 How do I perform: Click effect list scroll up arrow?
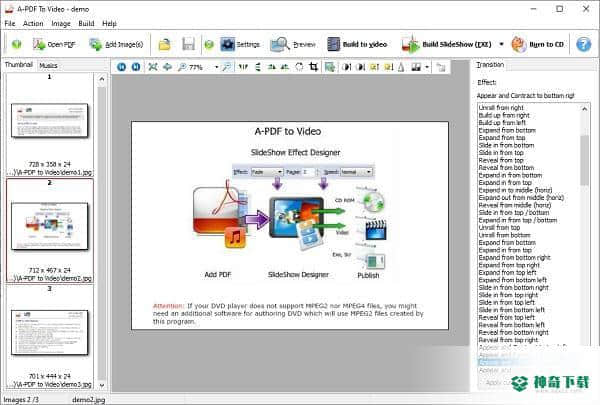(x=584, y=109)
